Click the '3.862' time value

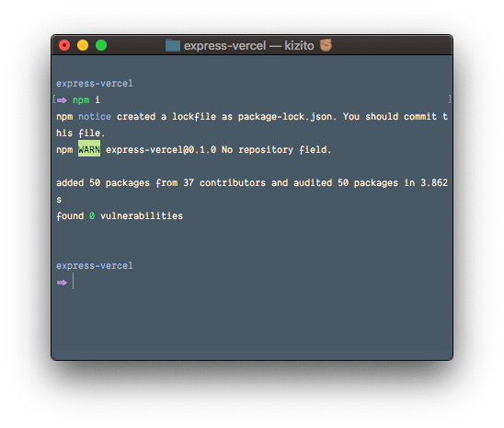tap(434, 183)
